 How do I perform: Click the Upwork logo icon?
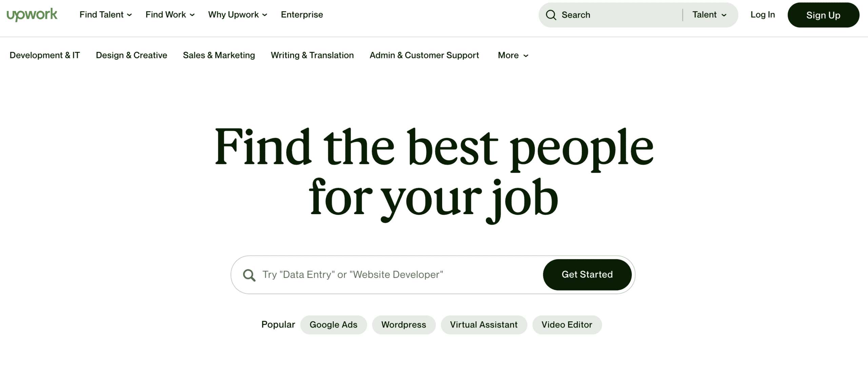pos(32,14)
